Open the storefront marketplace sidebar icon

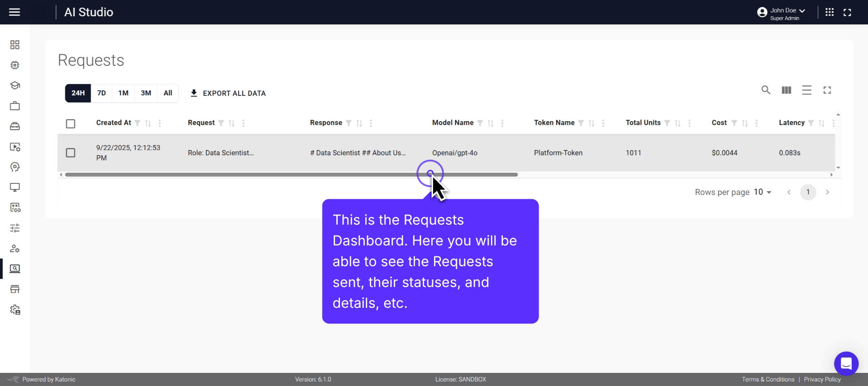15,289
